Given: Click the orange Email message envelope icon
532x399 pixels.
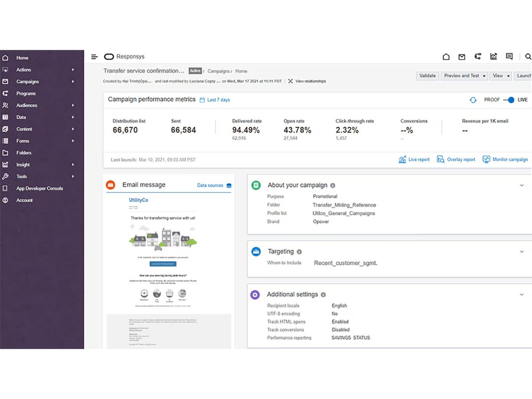Looking at the screenshot, I should 111,185.
